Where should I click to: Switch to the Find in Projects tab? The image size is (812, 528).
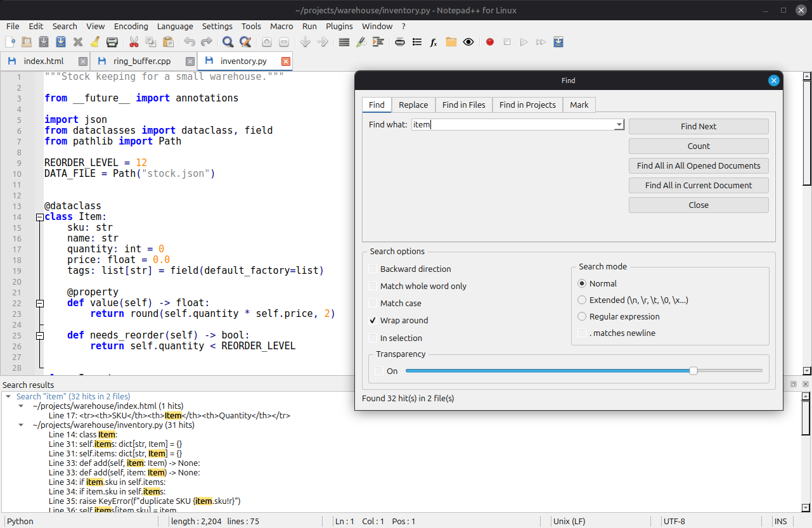pos(527,105)
